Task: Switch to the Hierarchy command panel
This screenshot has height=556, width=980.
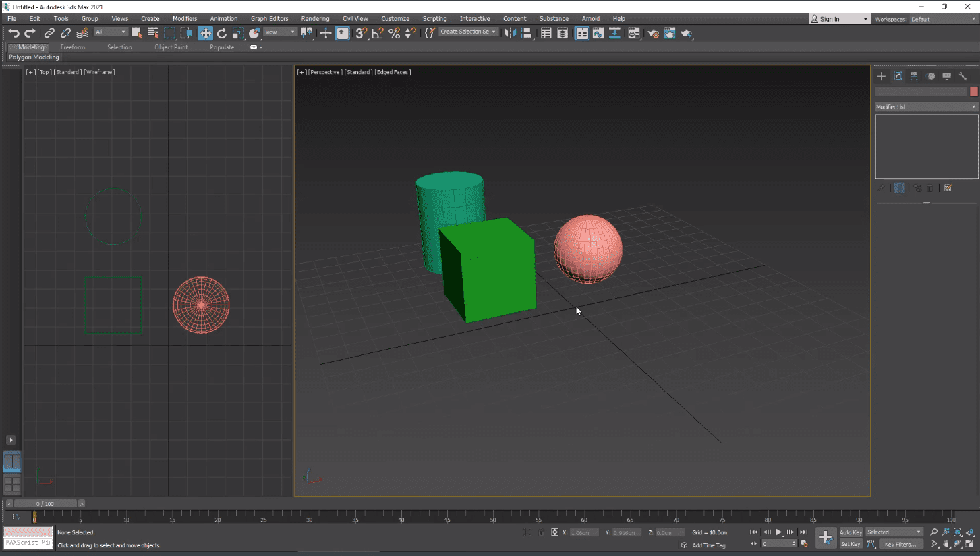Action: 915,76
